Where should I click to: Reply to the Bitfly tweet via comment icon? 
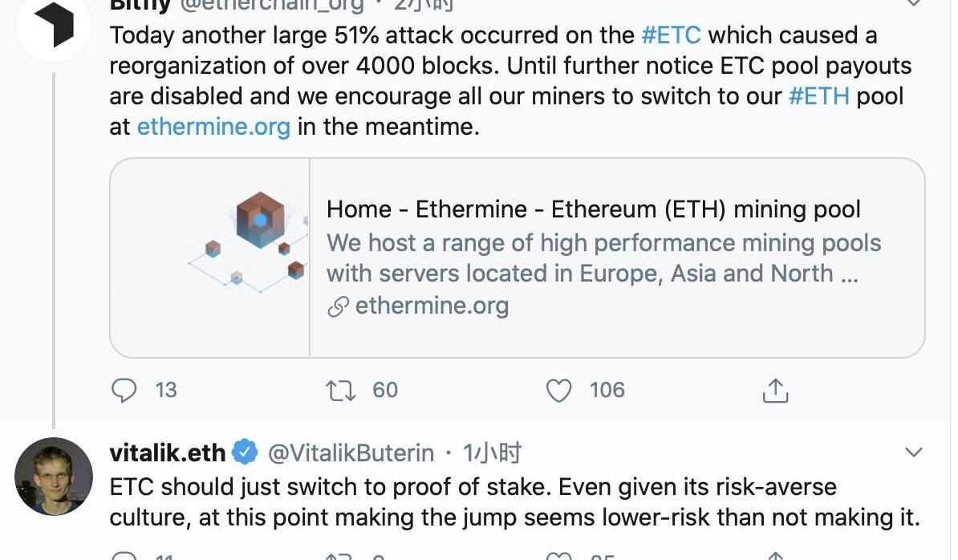point(124,390)
